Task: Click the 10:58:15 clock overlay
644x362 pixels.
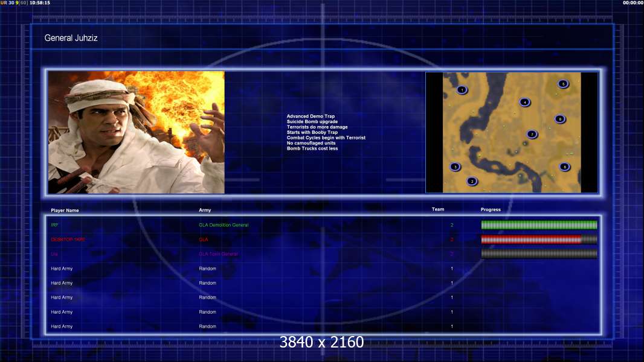Action: coord(40,2)
